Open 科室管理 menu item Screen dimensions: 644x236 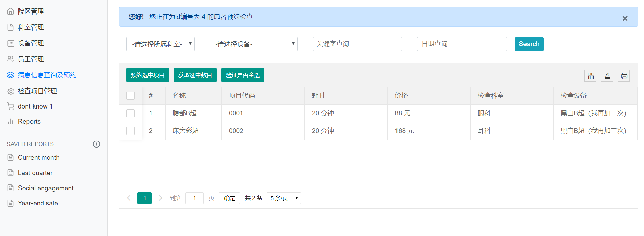[x=31, y=27]
